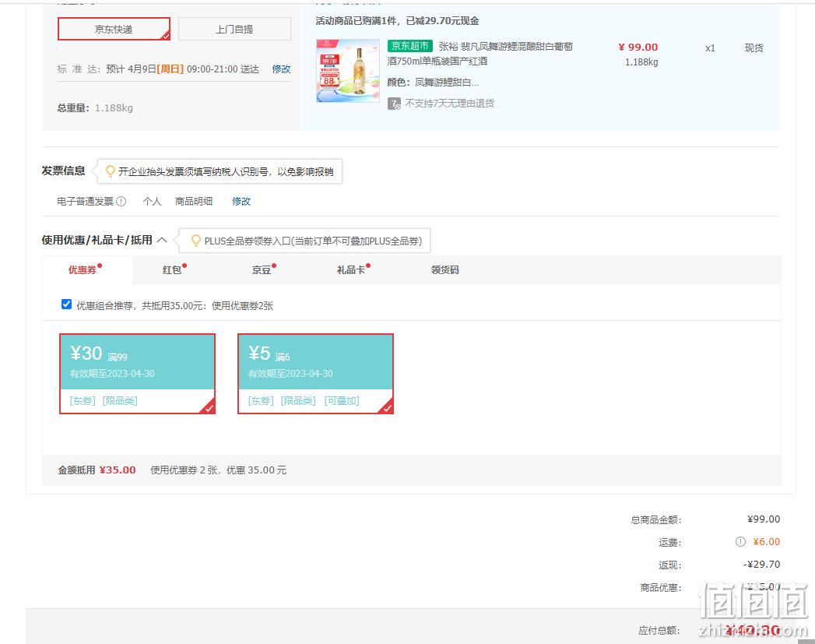
Task: Deselect the ¥5 满6 coupon
Action: pos(315,374)
